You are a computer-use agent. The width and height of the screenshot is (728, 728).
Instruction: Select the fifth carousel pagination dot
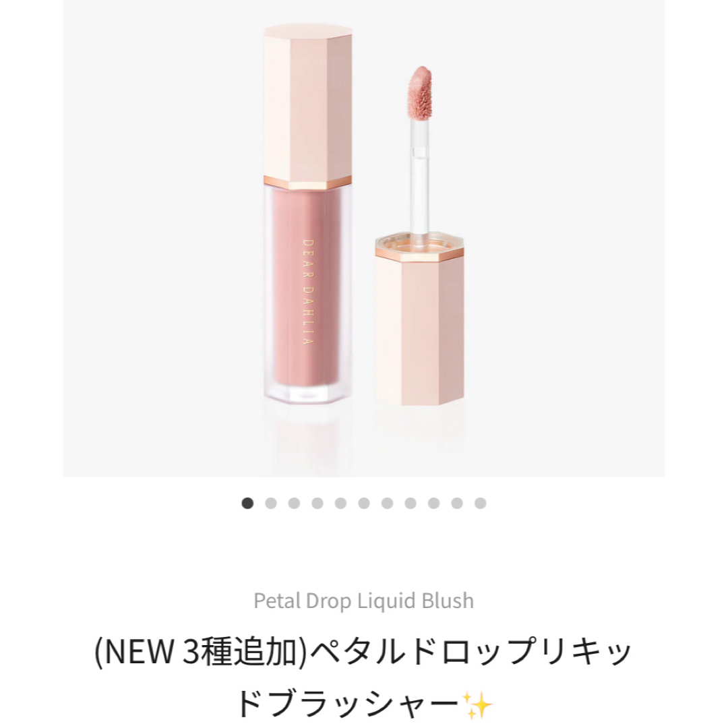341,503
